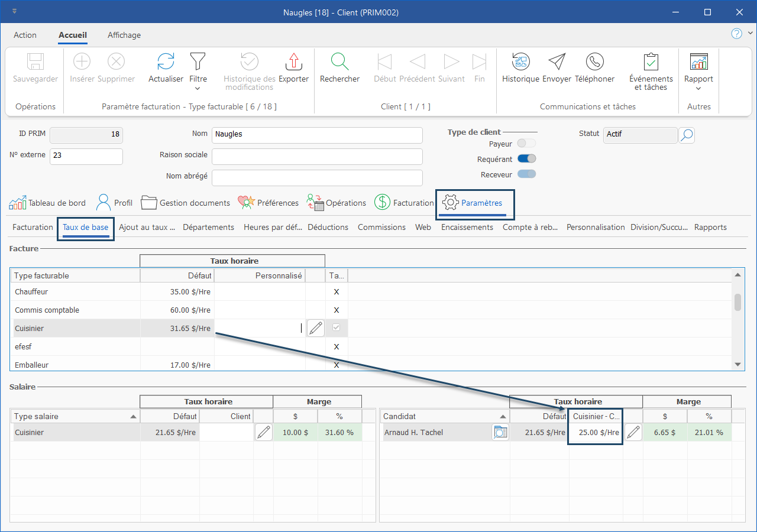Click pencil edit icon in Cuisinier facture row
The image size is (757, 532).
(316, 328)
